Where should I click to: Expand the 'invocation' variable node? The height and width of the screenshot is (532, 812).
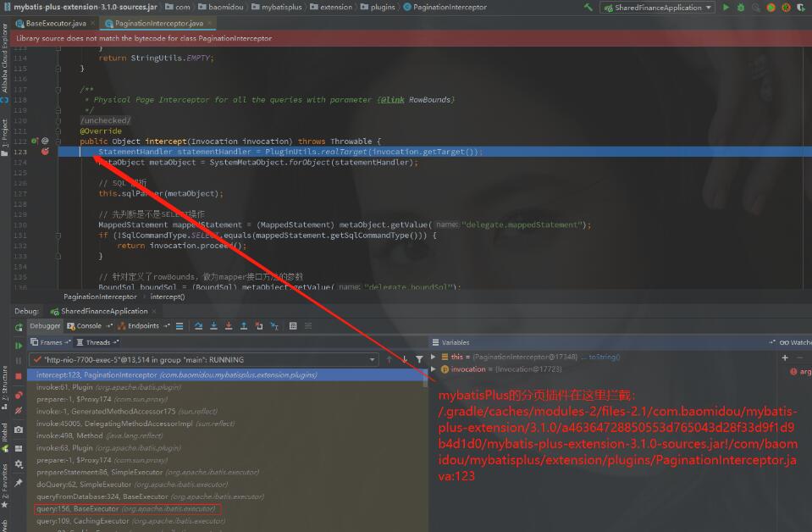coord(434,369)
